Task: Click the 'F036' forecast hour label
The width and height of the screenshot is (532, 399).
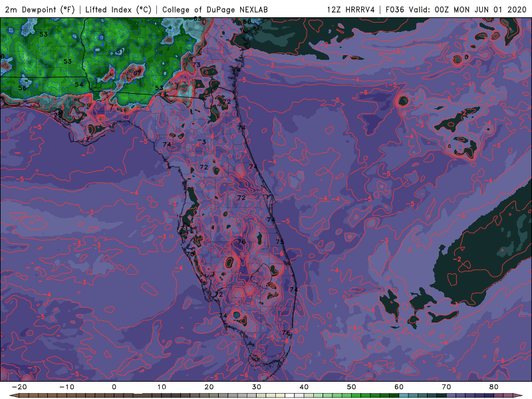Action: click(x=395, y=9)
